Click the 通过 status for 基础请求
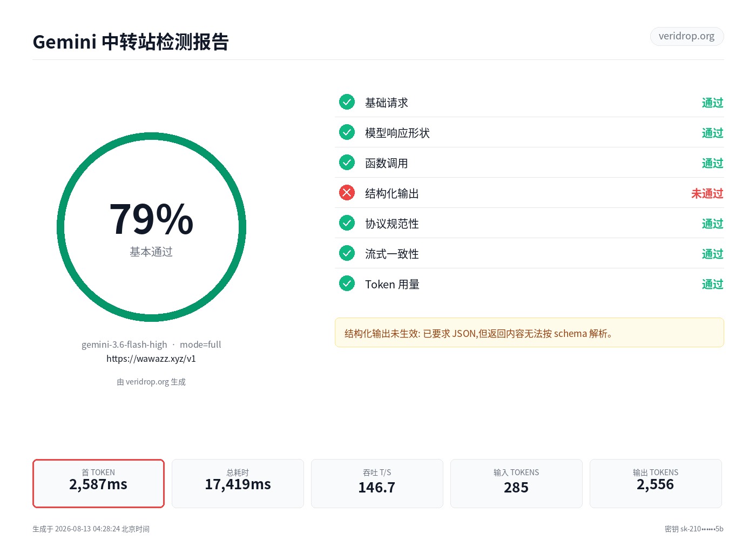756x540 pixels. 712,103
